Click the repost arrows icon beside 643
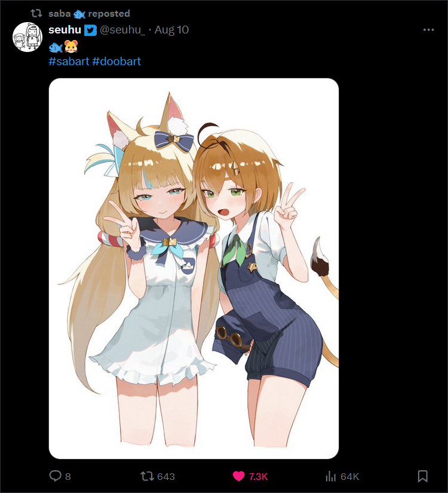448x493 pixels. (147, 476)
